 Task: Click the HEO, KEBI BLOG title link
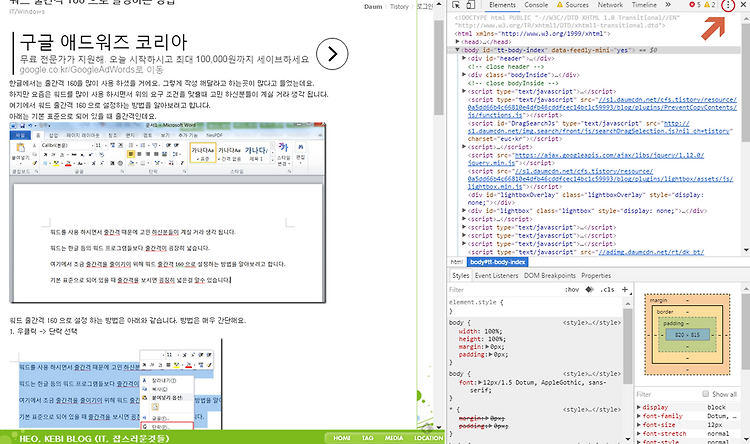tap(94, 438)
